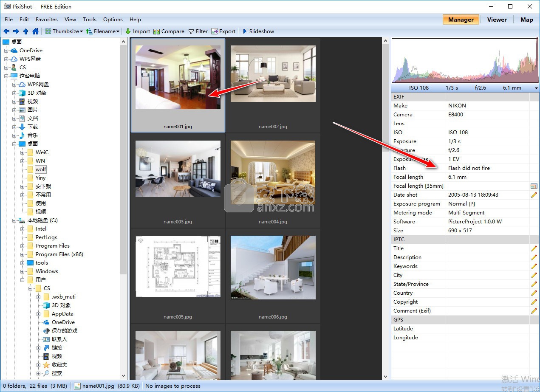The height and width of the screenshot is (392, 540).
Task: Click the pencil icon in the Keywords row
Action: click(x=534, y=266)
